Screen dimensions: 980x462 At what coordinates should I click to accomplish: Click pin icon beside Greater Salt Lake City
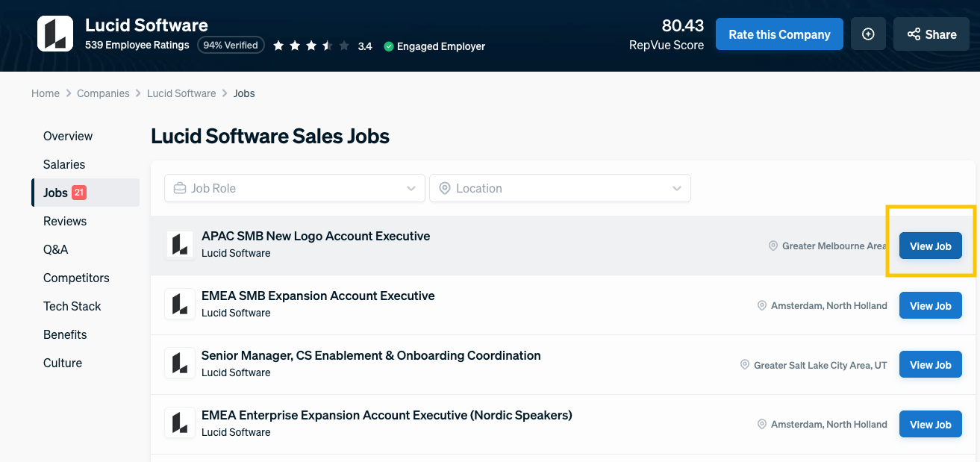click(x=745, y=365)
